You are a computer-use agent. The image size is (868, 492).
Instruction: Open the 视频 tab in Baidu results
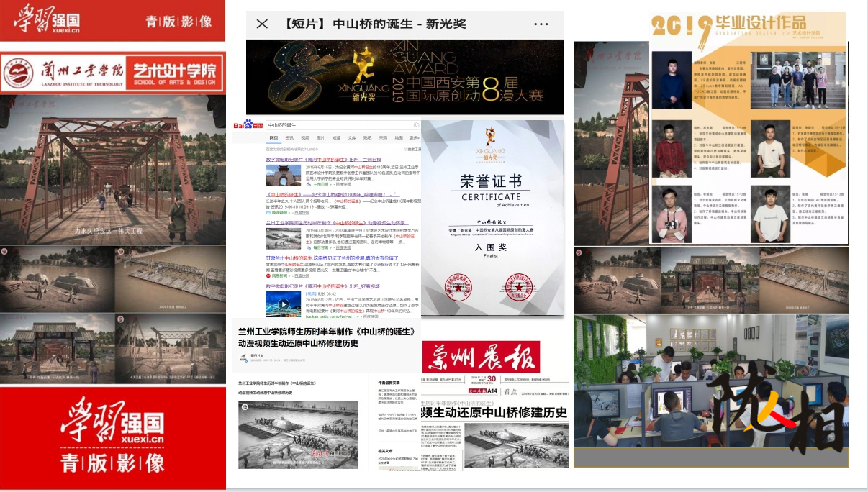305,137
